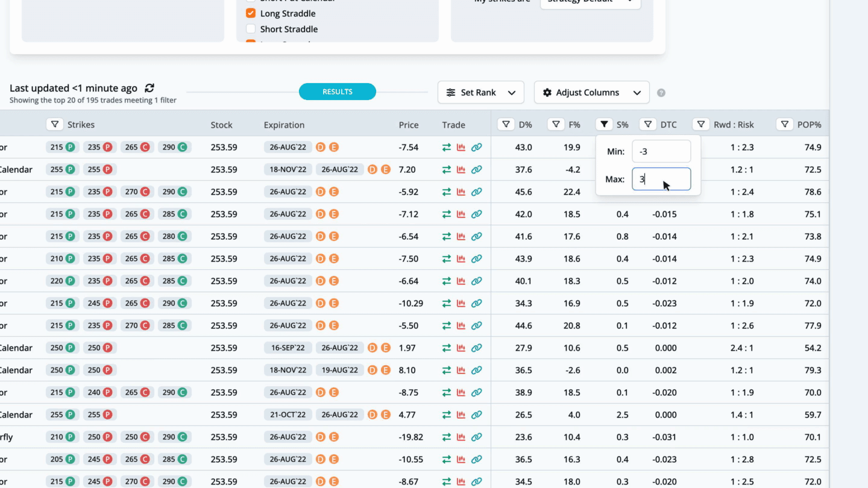The width and height of the screenshot is (868, 488).
Task: Open the chart icon for price 1.97
Action: click(461, 348)
